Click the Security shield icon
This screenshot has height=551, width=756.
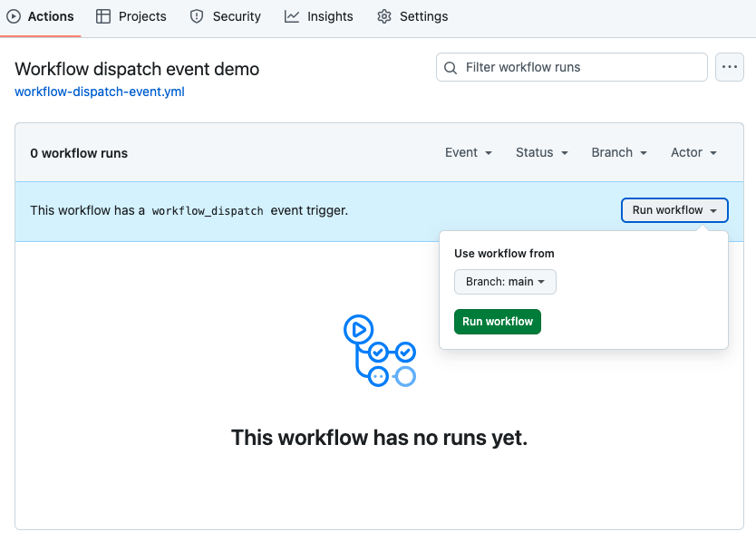click(197, 16)
